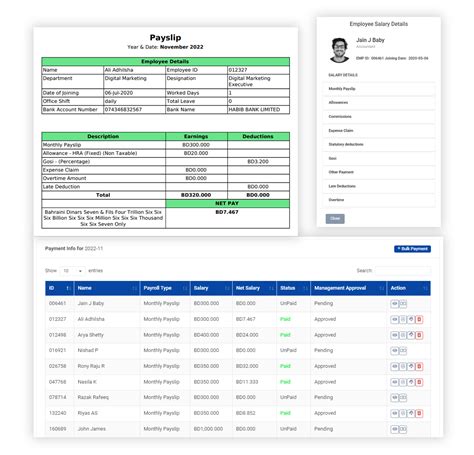This screenshot has width=474, height=455.
Task: Click the payment icon in Jain J Baby's row
Action: (x=403, y=304)
